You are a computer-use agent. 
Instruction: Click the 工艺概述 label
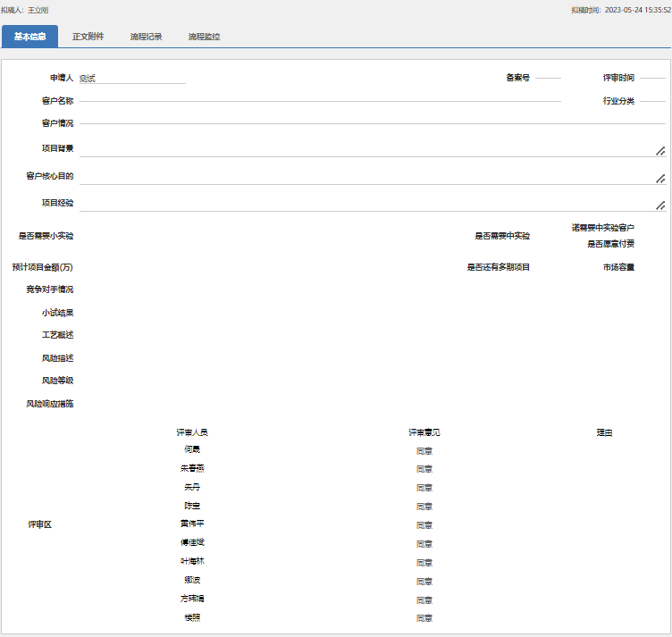pyautogui.click(x=57, y=335)
